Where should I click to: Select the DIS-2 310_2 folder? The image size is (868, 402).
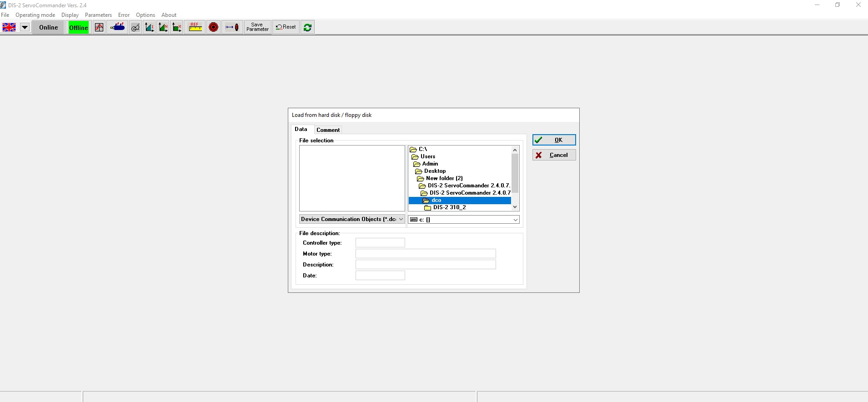449,207
